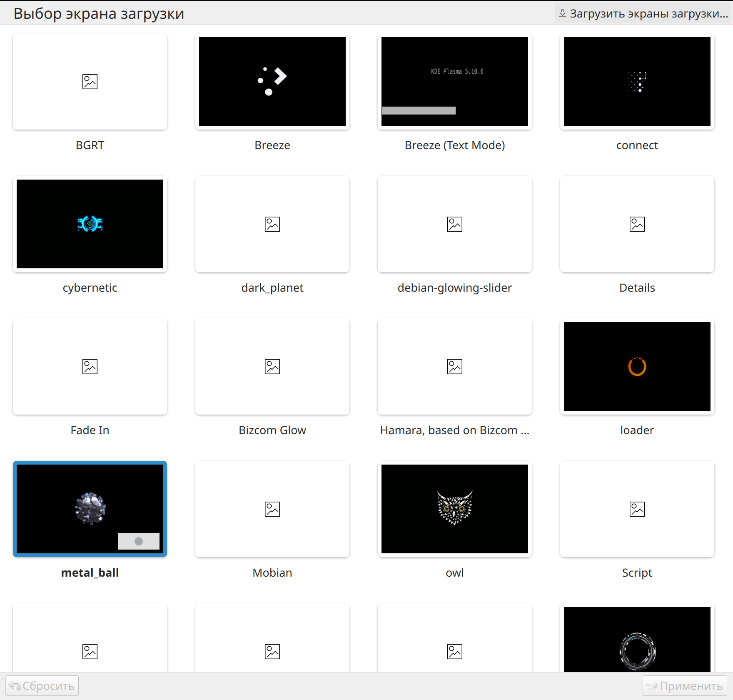Select the Fade In theme icon
Screen dimensions: 733x700
click(x=90, y=367)
